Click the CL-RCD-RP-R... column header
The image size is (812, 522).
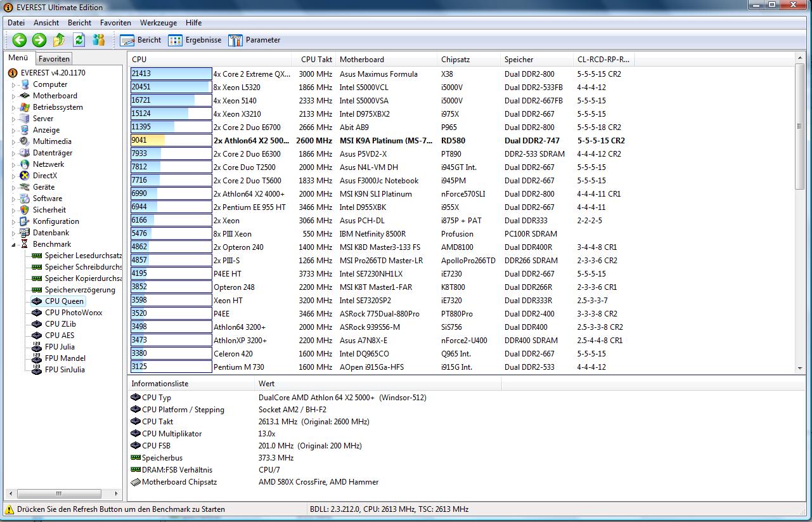pos(603,60)
